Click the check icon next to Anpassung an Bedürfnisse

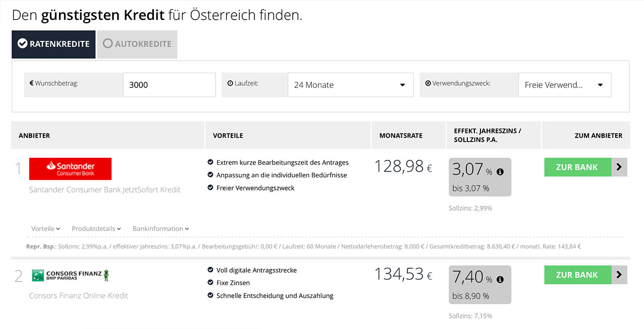pos(210,175)
